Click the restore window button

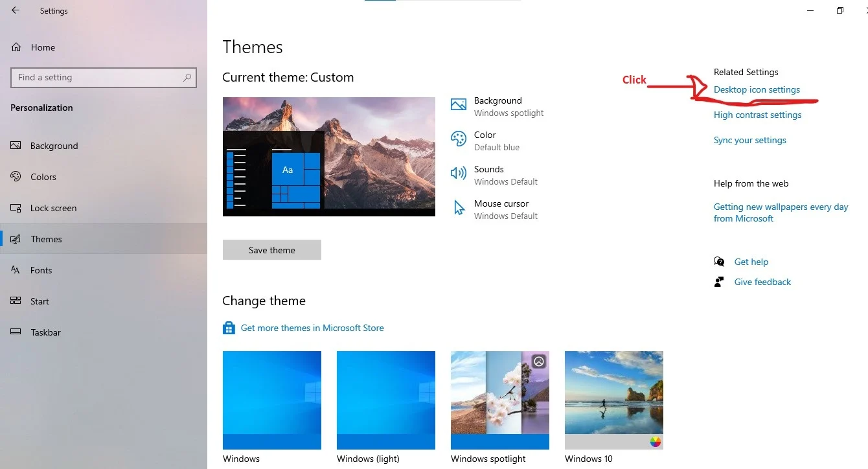[x=840, y=10]
